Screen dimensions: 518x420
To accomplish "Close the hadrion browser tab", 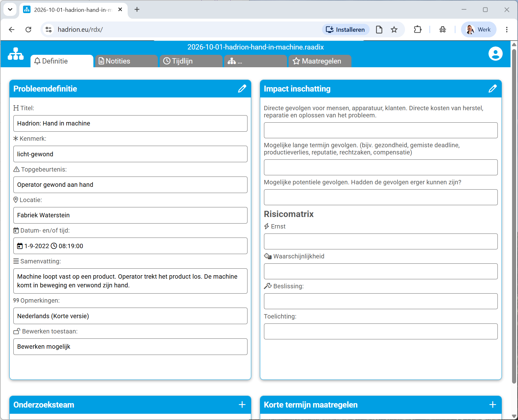I will pos(120,10).
